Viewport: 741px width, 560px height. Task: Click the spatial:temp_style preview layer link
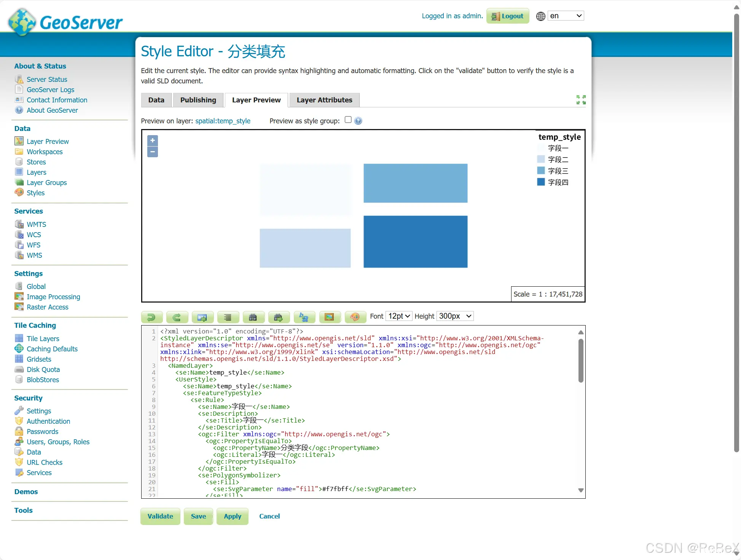click(x=222, y=121)
